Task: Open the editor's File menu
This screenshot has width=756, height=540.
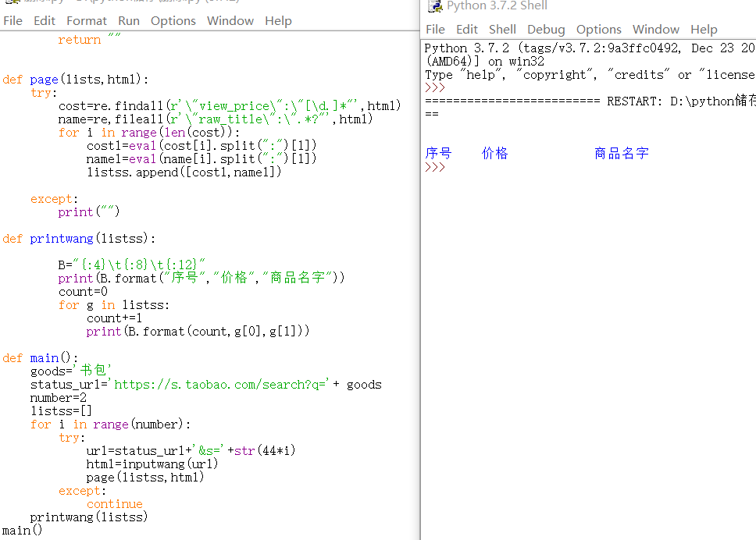Action: coord(13,21)
